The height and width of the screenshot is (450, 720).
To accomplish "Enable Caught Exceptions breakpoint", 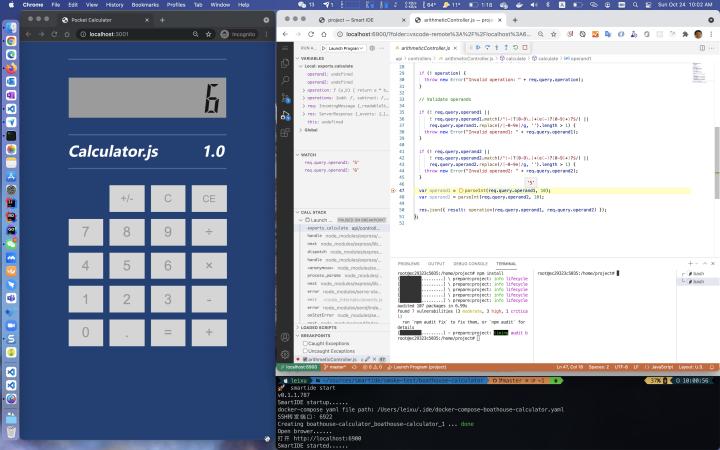I will (306, 343).
